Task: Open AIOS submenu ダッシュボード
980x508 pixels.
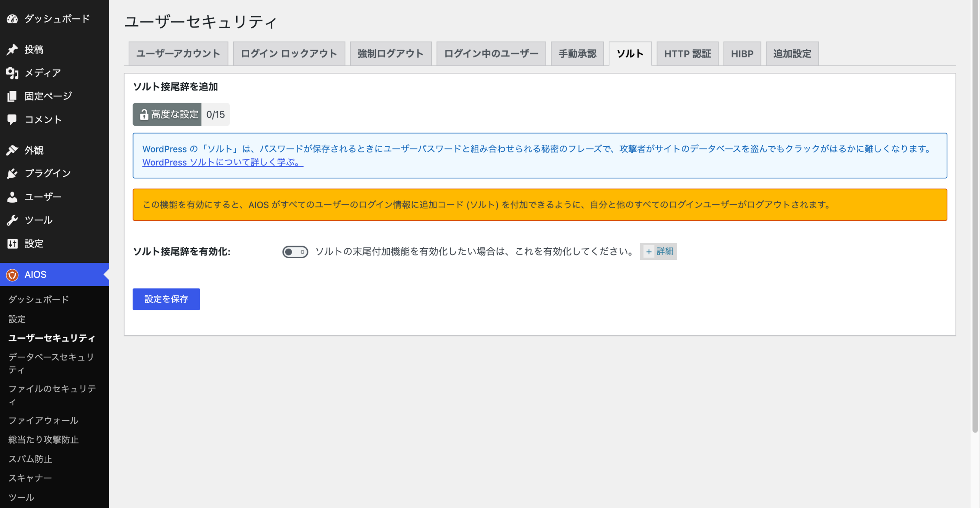Action: 39,299
